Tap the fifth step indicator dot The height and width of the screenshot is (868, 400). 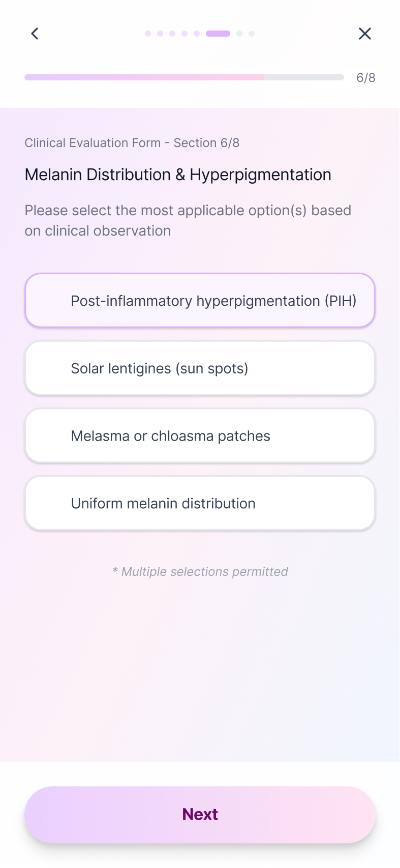[196, 34]
